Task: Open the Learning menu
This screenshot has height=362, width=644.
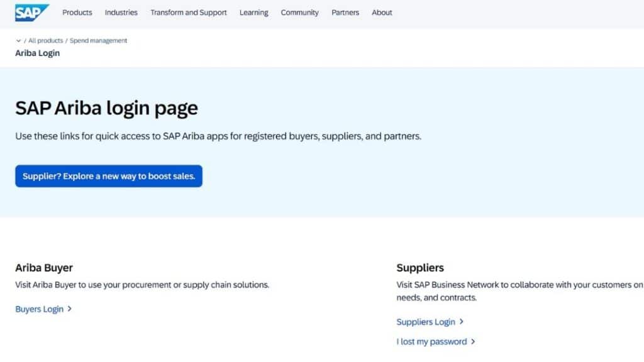Action: click(x=254, y=13)
